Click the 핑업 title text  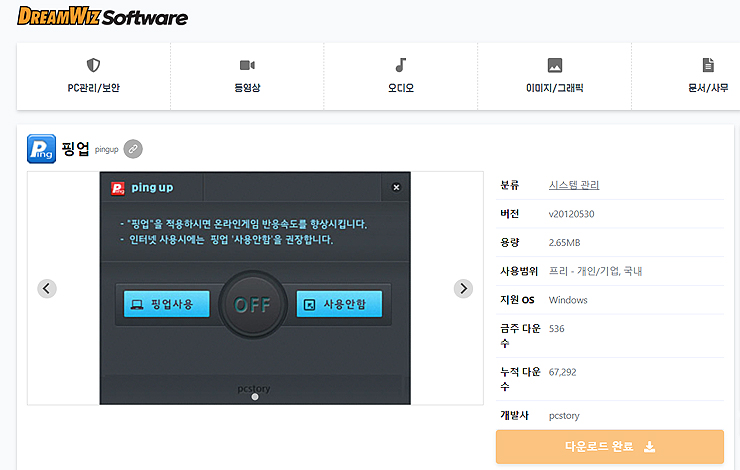76,149
